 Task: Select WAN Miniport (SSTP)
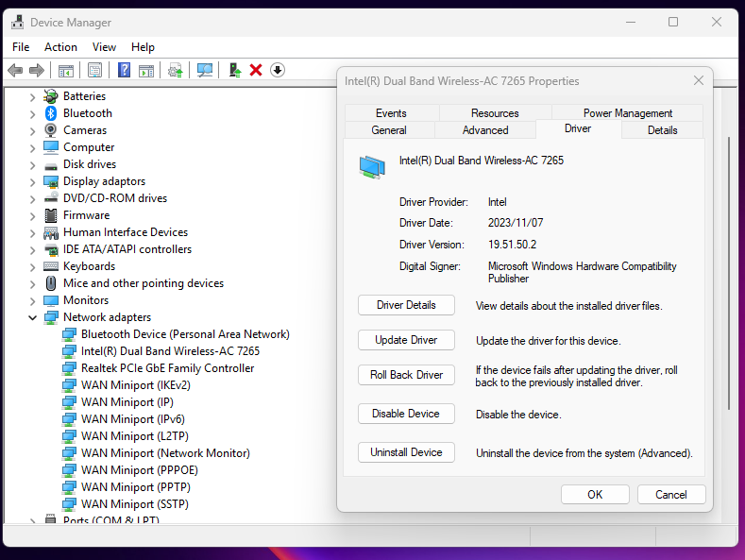pyautogui.click(x=135, y=504)
